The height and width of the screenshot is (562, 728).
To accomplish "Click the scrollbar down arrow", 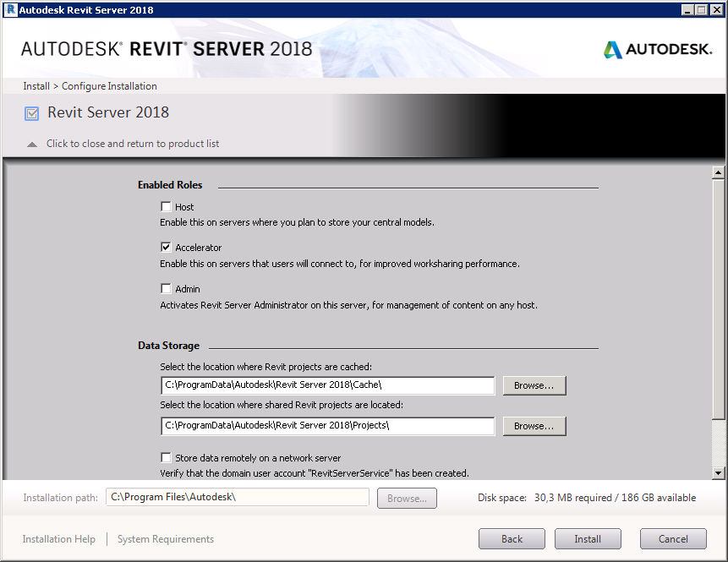I will 718,473.
